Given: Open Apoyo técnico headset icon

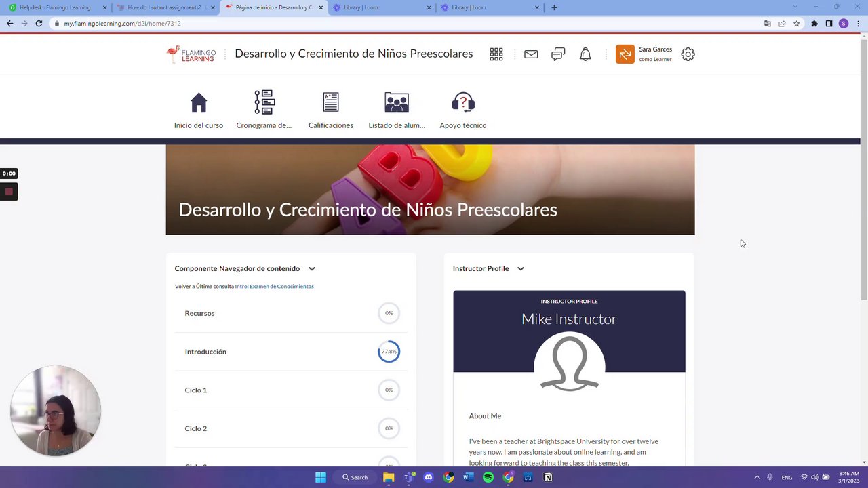Looking at the screenshot, I should click(x=463, y=102).
